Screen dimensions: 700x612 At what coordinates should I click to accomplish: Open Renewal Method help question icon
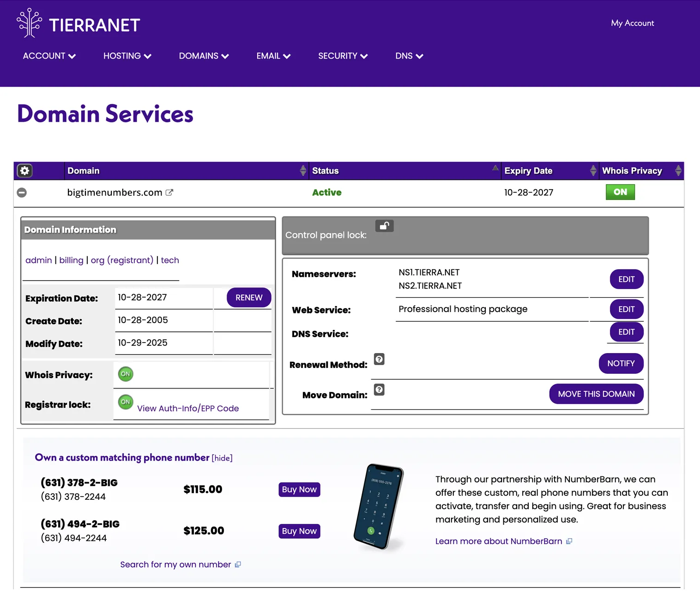(x=379, y=359)
